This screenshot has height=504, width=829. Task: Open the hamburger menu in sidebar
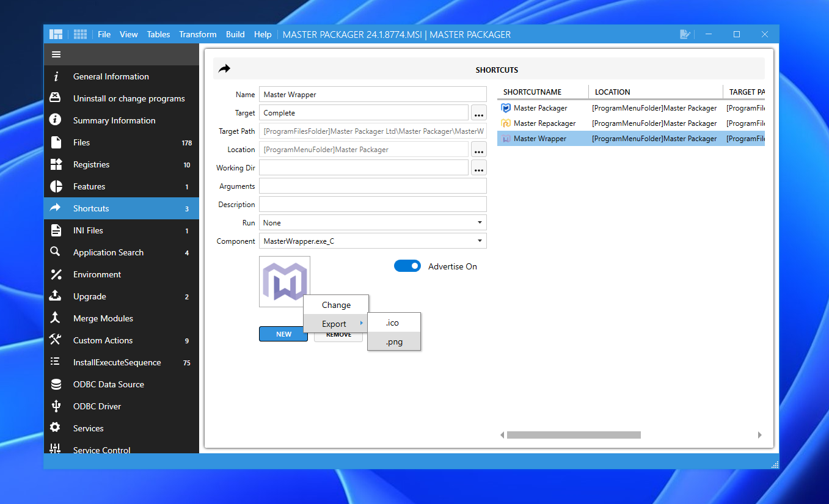pyautogui.click(x=56, y=54)
